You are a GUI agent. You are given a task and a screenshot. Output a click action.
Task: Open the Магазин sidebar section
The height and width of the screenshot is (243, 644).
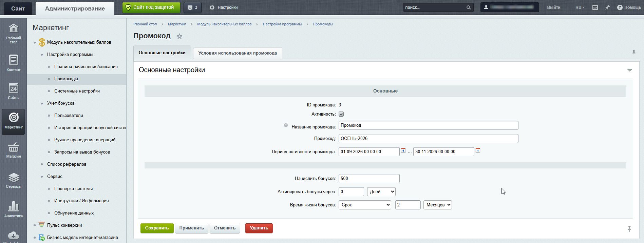pyautogui.click(x=14, y=150)
